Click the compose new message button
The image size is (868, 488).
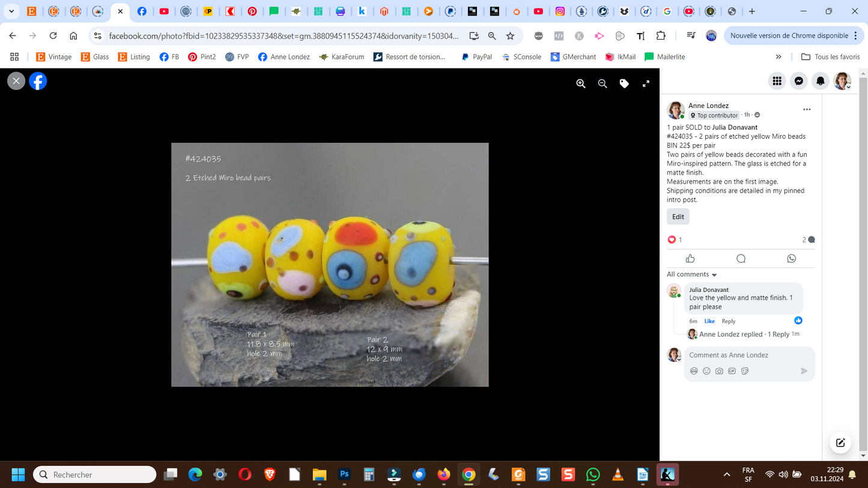click(840, 443)
